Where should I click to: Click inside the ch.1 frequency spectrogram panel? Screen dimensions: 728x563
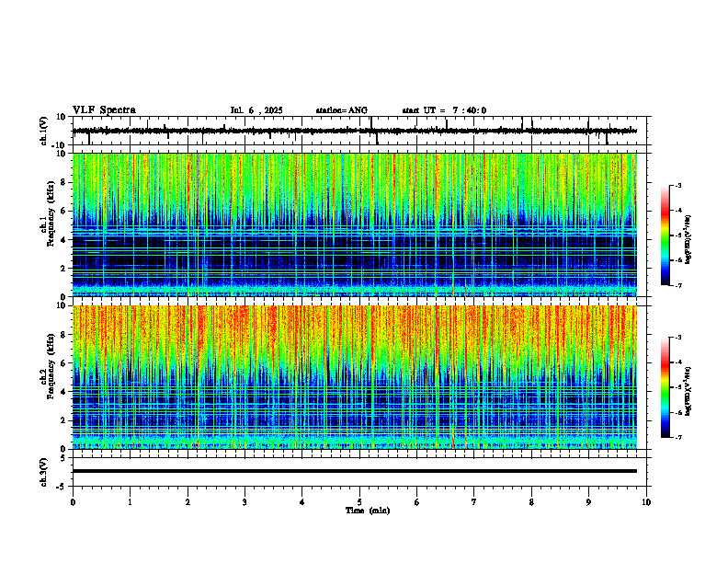[355, 224]
